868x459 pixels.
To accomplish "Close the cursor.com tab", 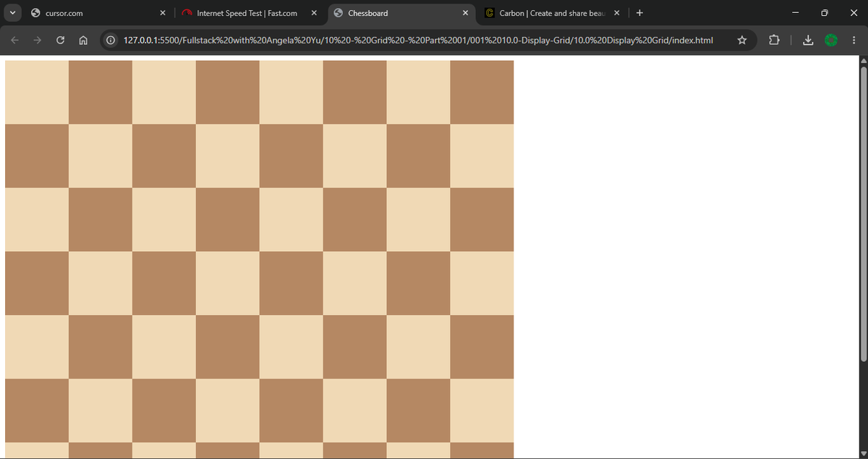I will coord(163,13).
